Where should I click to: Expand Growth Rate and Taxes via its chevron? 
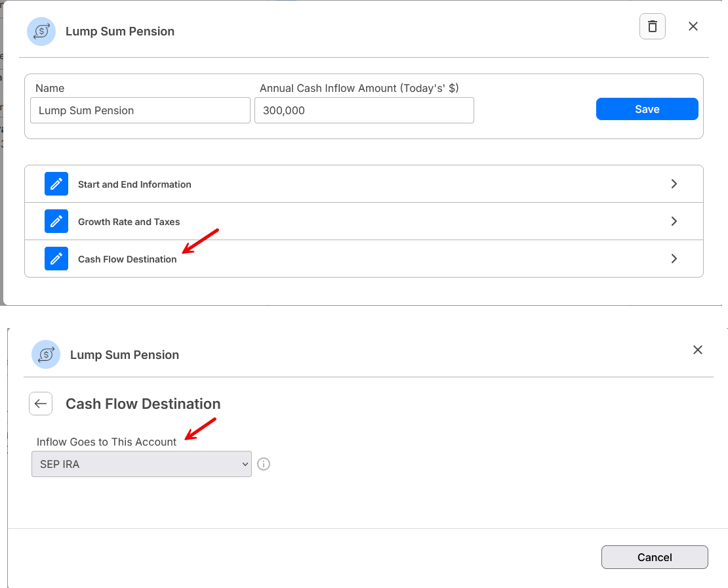[674, 221]
